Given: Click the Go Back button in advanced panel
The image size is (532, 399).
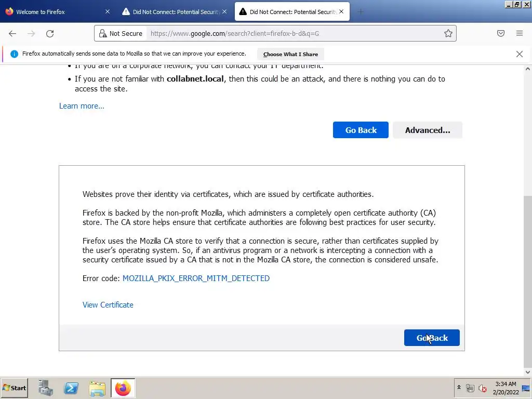Looking at the screenshot, I should [x=432, y=338].
